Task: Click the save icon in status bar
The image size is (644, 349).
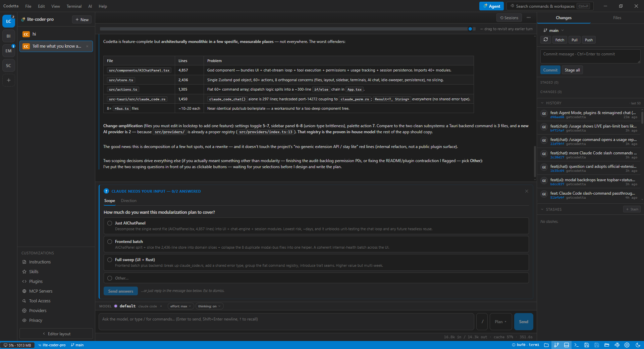Action: click(587, 345)
